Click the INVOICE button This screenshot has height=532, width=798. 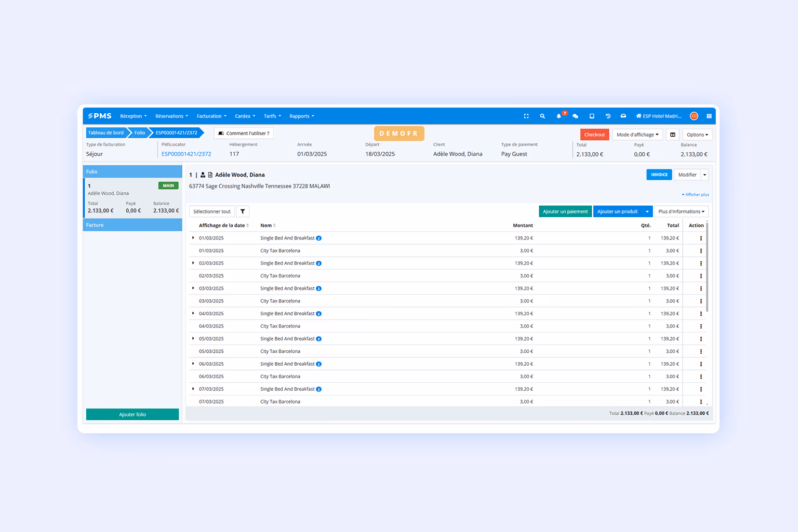click(x=659, y=175)
